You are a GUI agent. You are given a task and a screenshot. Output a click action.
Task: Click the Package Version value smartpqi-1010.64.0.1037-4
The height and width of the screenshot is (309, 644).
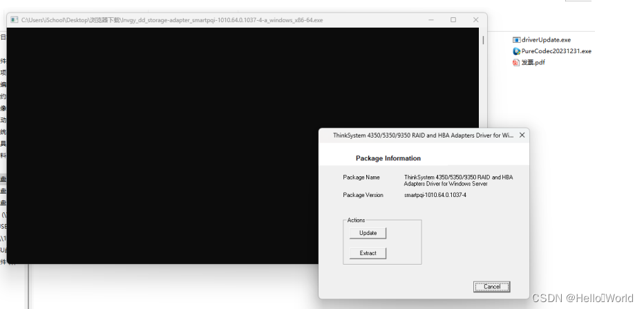[x=435, y=195]
